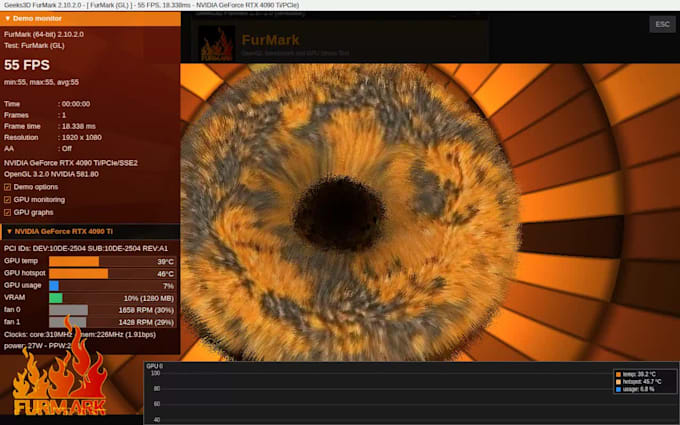The height and width of the screenshot is (425, 680).
Task: Click the Time 00:00:00 value
Action: 76,104
